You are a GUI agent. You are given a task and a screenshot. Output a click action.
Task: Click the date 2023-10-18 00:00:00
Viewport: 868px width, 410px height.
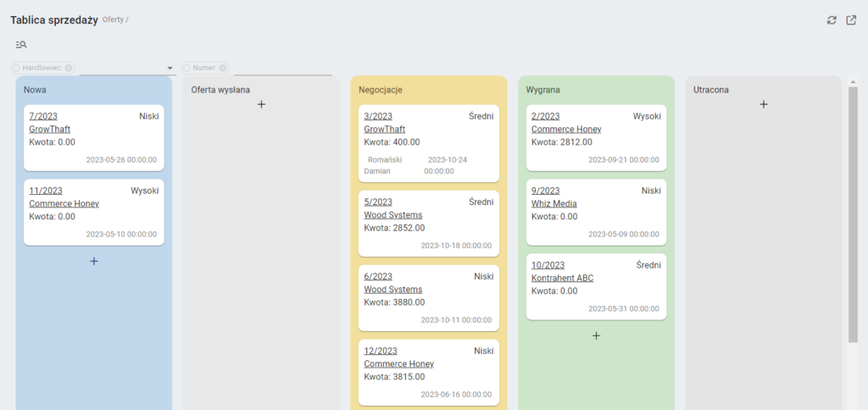click(x=456, y=246)
